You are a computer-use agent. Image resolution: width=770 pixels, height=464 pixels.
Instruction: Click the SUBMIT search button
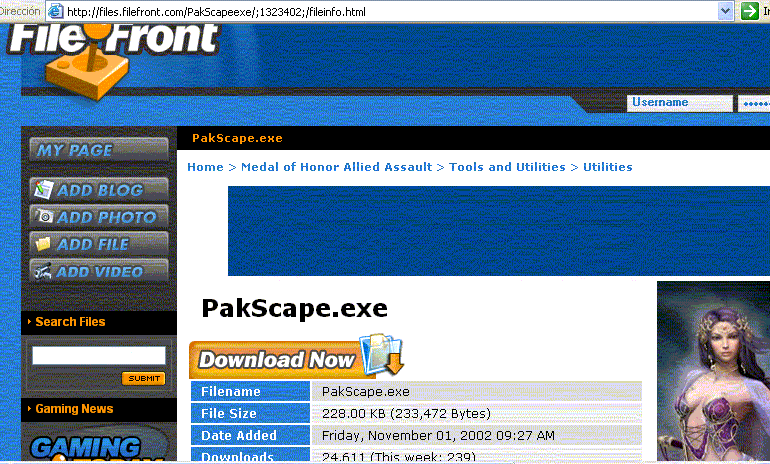tap(143, 378)
